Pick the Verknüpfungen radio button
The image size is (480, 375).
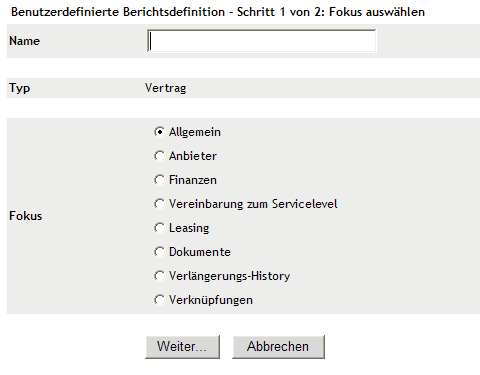click(160, 300)
